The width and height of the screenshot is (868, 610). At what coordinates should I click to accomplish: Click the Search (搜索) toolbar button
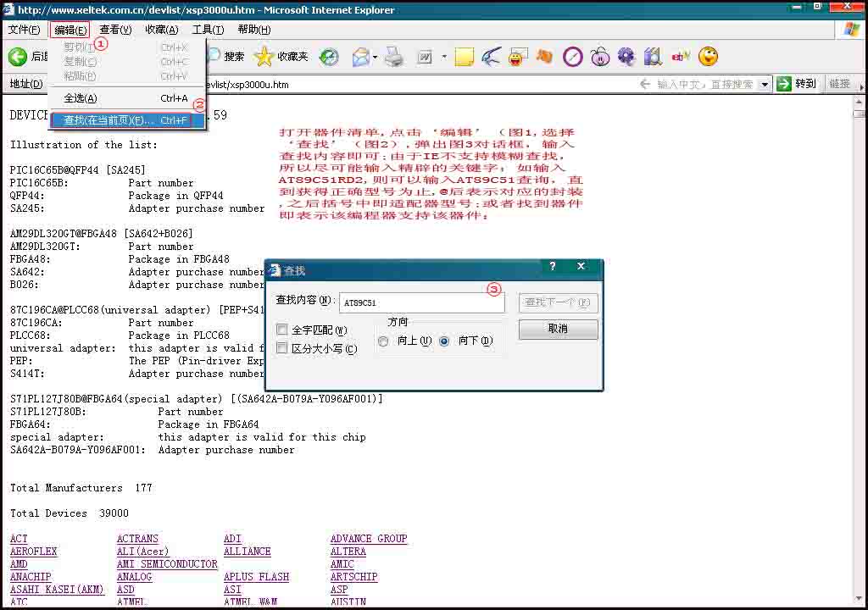(227, 57)
